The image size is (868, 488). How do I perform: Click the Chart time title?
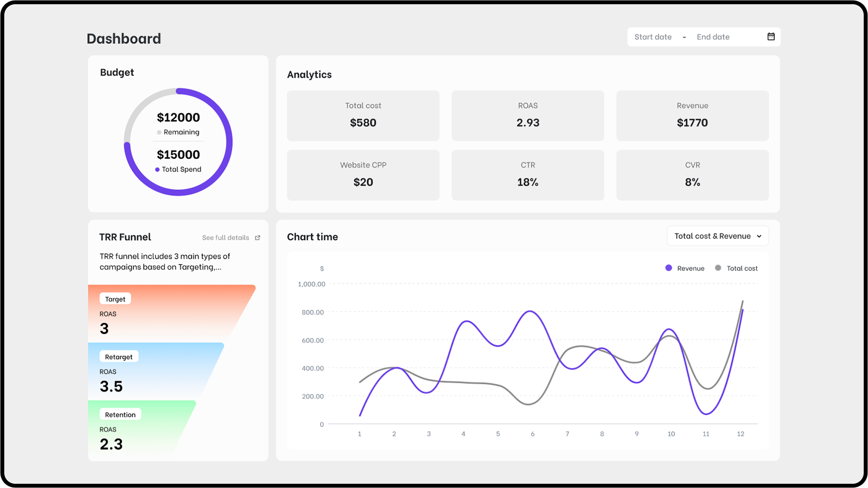click(x=312, y=237)
